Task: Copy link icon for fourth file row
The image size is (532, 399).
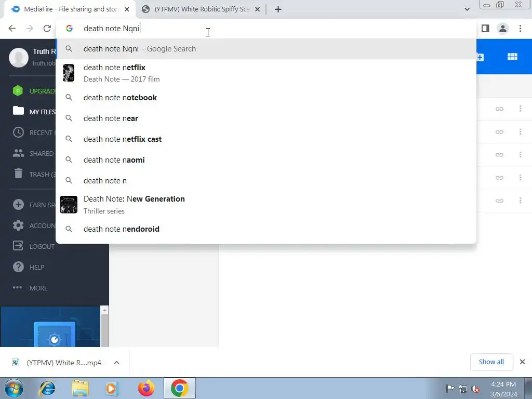Action: click(x=499, y=178)
